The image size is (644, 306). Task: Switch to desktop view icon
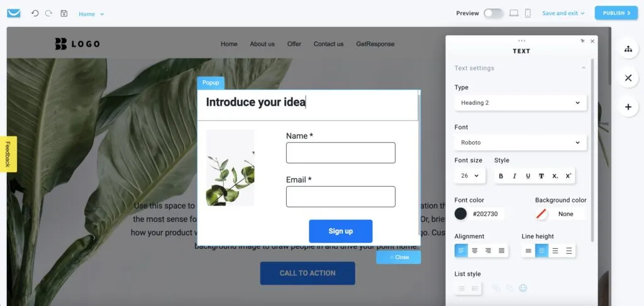[514, 13]
